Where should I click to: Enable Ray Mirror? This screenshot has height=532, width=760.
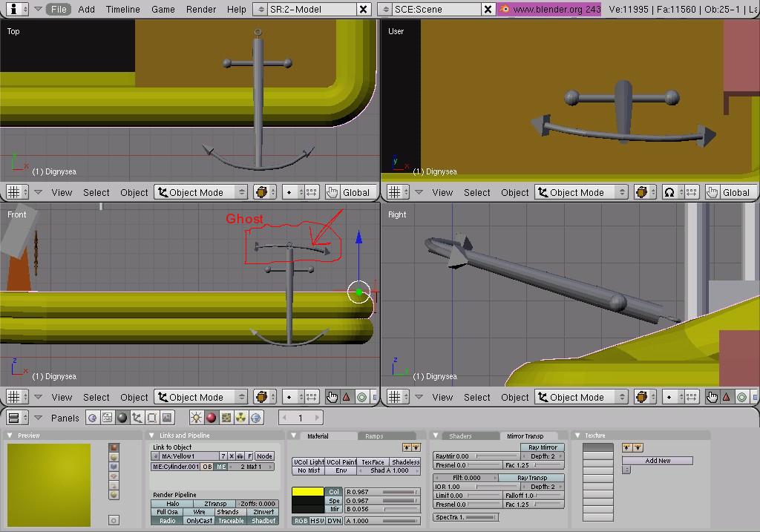[x=543, y=447]
